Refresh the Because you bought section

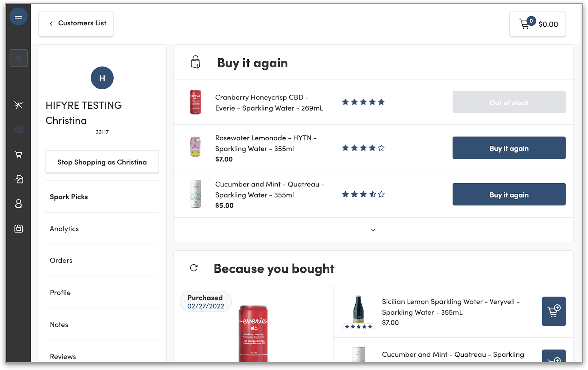click(x=194, y=268)
